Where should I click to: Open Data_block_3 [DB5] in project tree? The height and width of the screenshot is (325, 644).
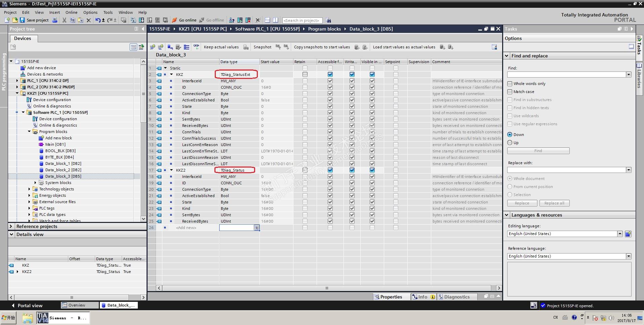63,176
